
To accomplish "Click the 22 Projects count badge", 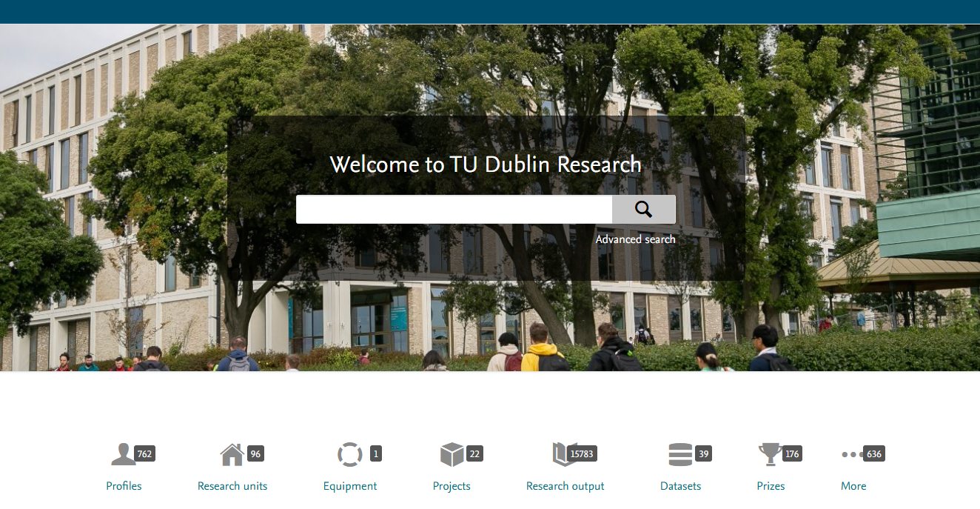I will (474, 454).
